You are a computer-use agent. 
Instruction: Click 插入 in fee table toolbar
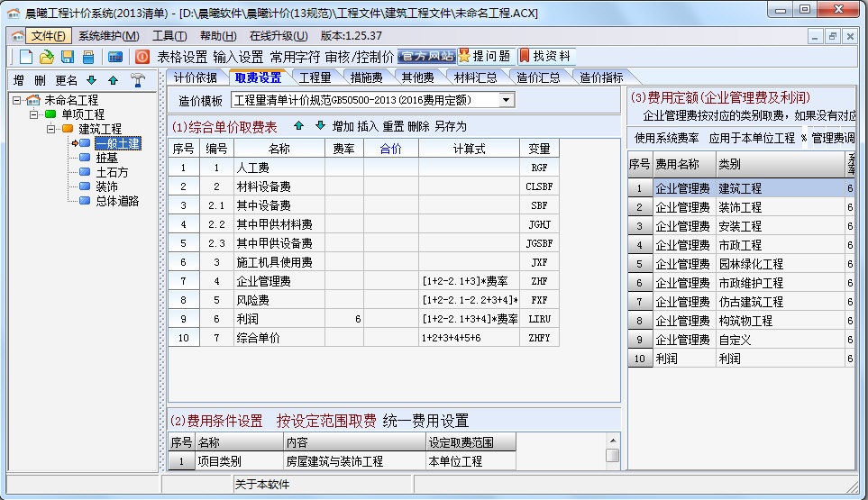click(x=368, y=126)
